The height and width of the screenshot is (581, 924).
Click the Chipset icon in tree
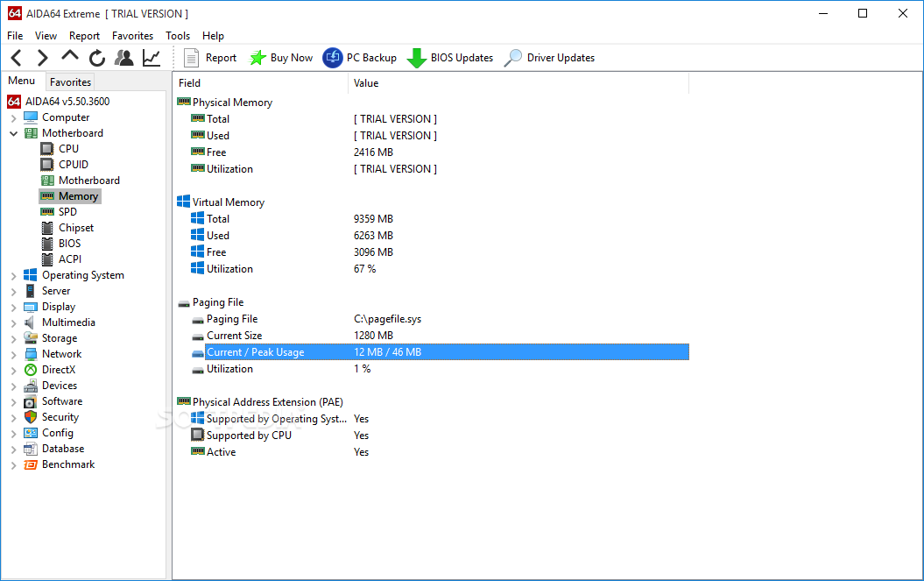tap(47, 228)
